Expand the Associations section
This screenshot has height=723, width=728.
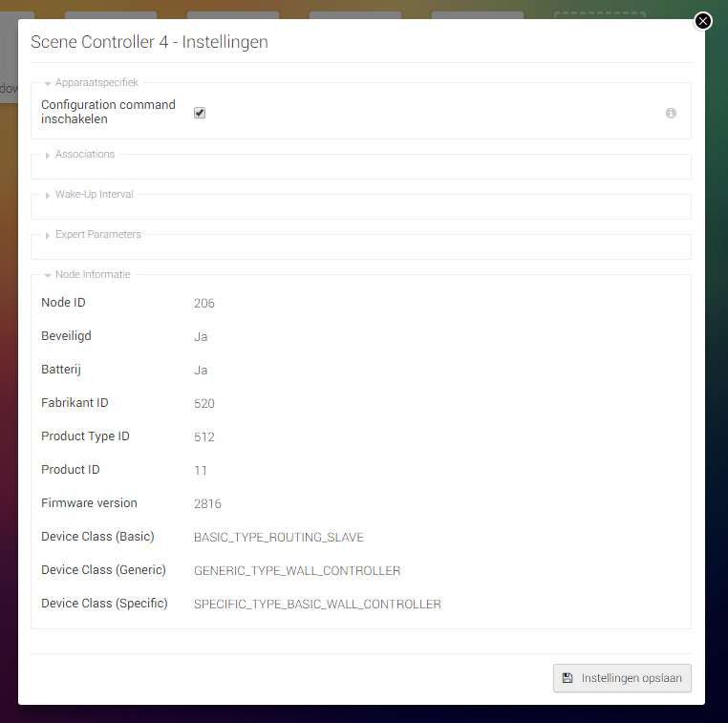click(80, 154)
